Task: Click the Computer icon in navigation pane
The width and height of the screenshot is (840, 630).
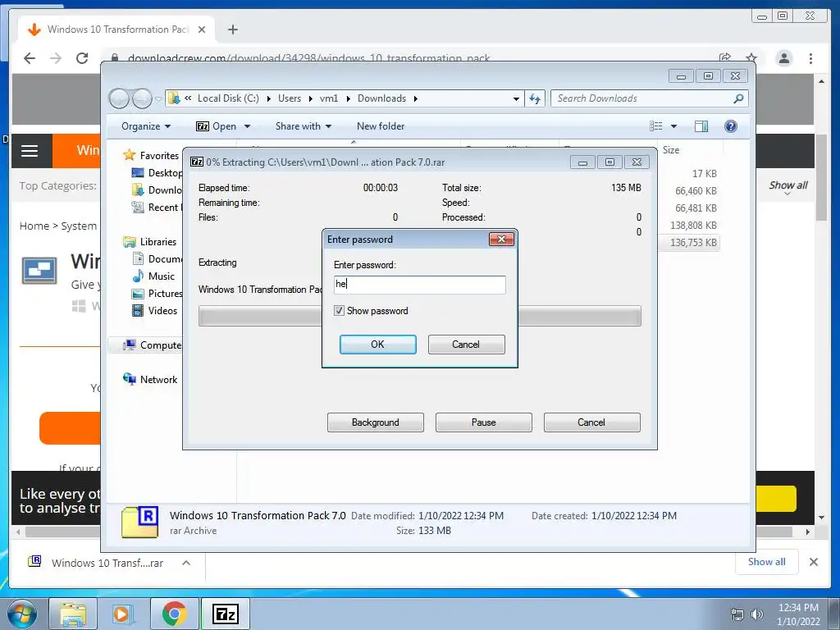Action: coord(129,345)
